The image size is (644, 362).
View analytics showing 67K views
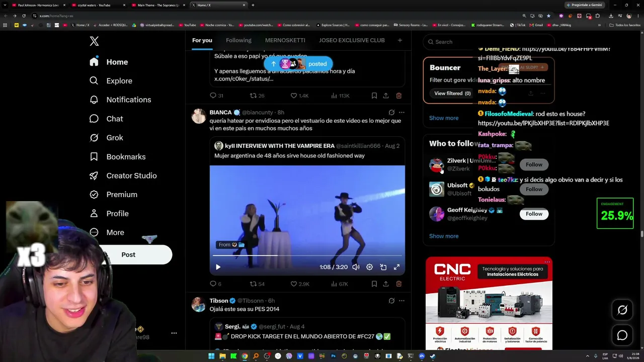339,284
